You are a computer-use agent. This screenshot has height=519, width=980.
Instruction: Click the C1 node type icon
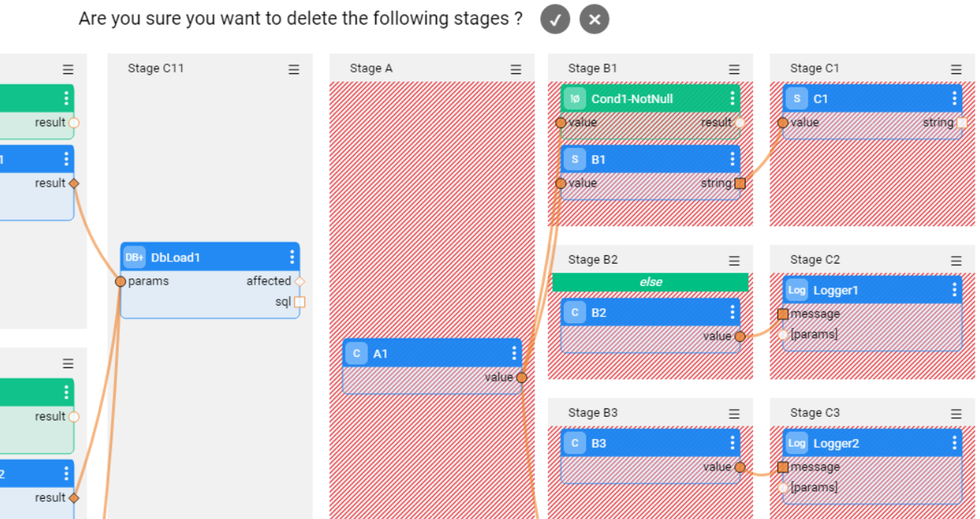click(796, 99)
